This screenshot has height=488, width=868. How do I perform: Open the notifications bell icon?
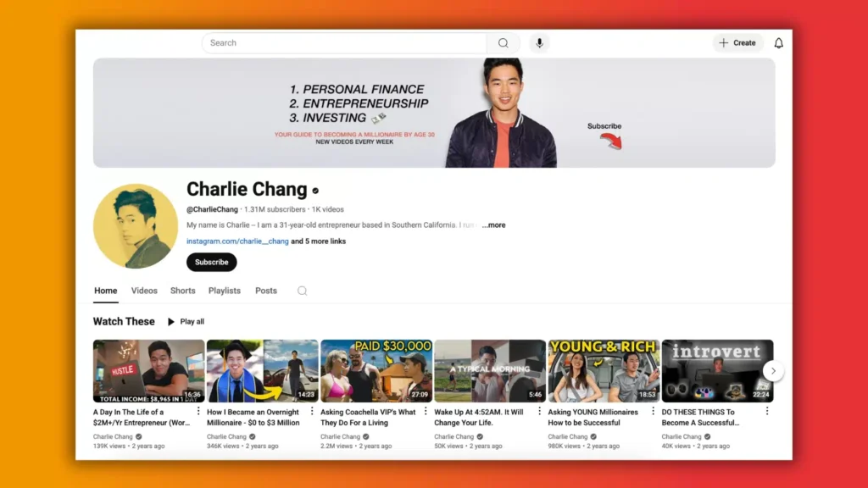779,42
